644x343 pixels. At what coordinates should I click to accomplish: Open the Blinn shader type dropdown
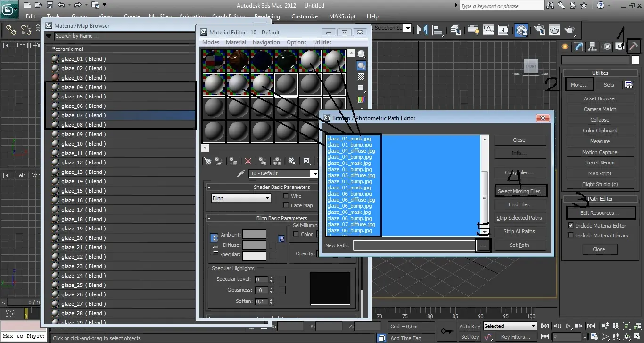[x=241, y=198]
